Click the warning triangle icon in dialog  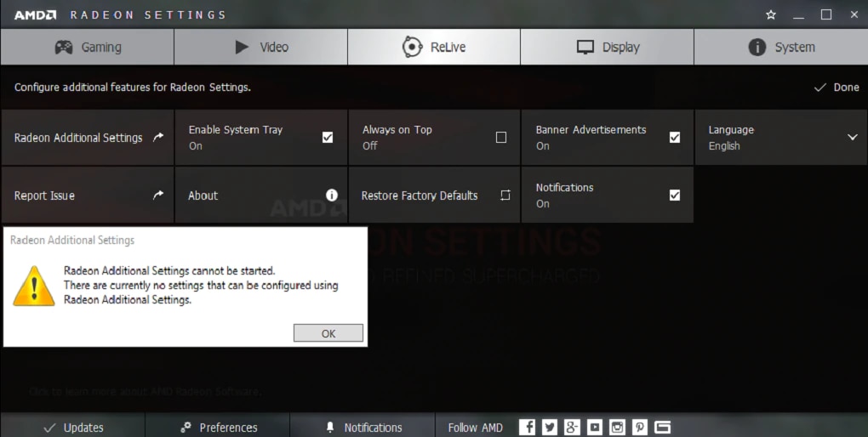(x=34, y=286)
